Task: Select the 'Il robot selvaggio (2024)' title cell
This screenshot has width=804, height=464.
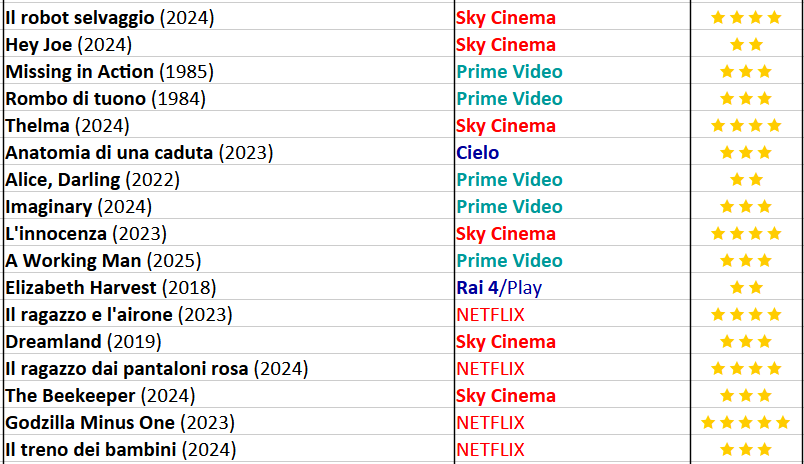Action: click(x=229, y=17)
